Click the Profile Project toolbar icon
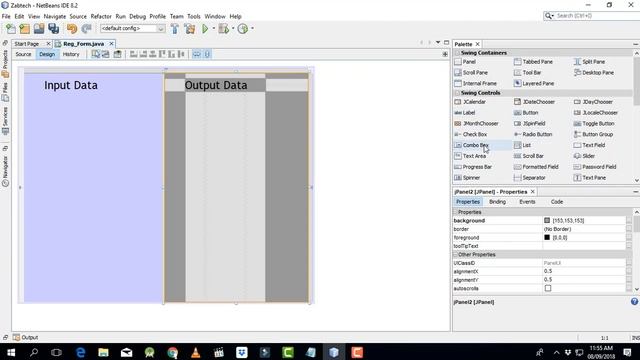This screenshot has width=640, height=360. pos(242,29)
